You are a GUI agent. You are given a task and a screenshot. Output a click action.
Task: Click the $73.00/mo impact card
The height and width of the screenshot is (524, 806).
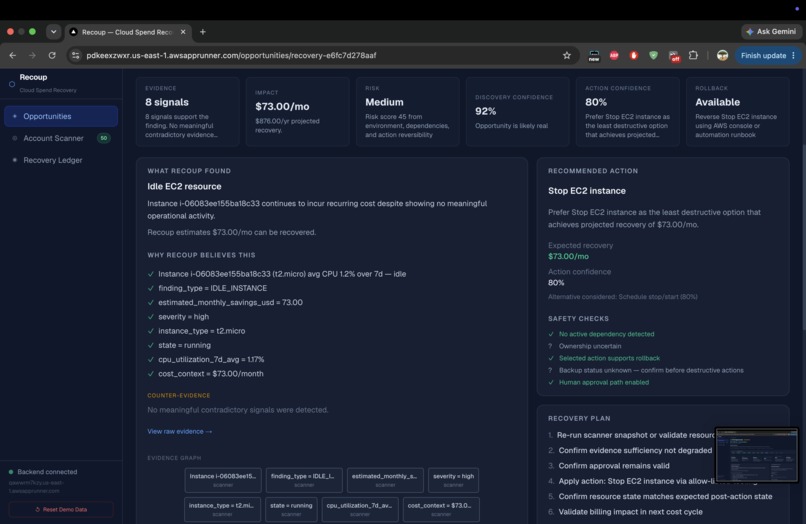[298, 112]
